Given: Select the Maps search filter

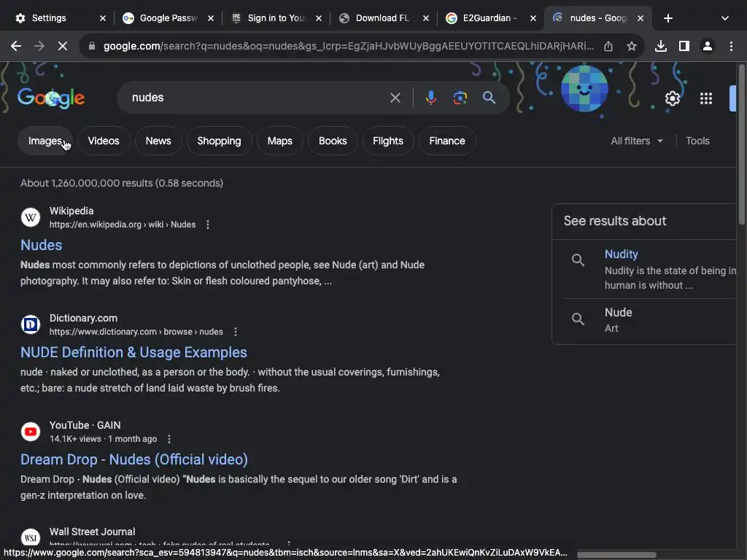Looking at the screenshot, I should tap(279, 141).
